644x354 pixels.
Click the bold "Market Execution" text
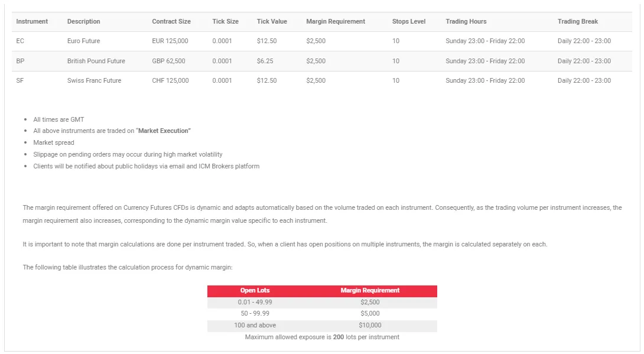[164, 131]
